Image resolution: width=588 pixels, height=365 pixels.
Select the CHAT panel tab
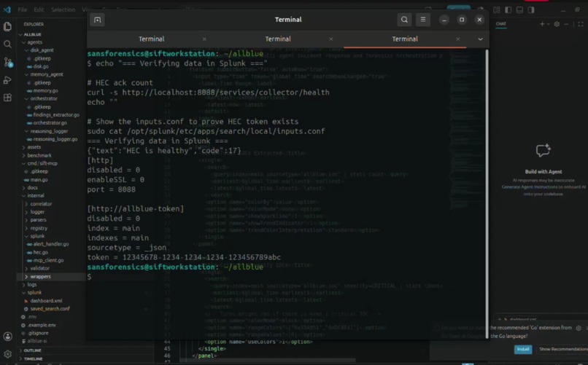[x=501, y=23]
